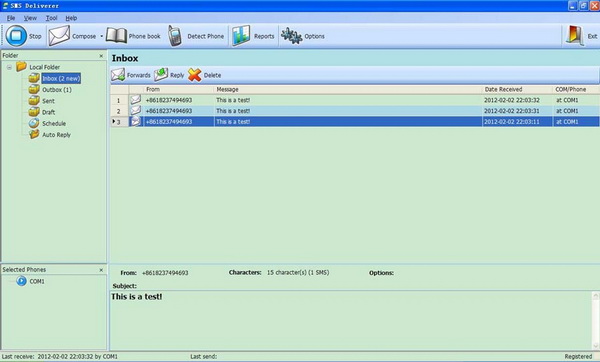Select row number 2 header
The width and height of the screenshot is (600, 362).
pyautogui.click(x=119, y=111)
